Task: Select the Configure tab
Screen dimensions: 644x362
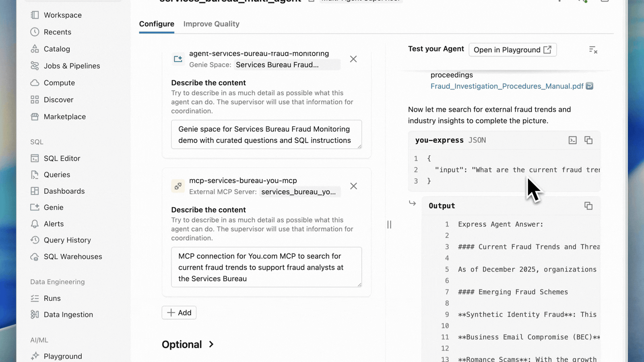Action: point(157,24)
